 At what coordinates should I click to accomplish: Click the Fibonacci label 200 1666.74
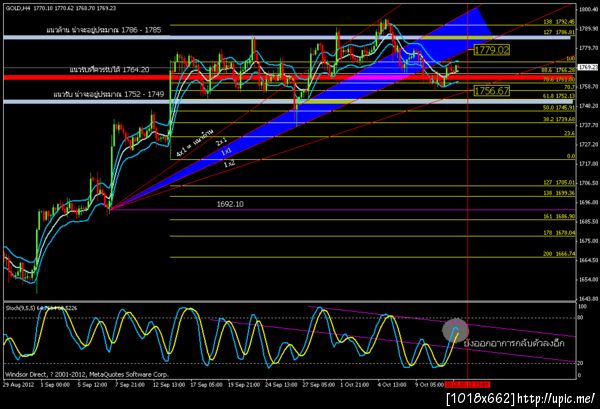click(x=559, y=254)
